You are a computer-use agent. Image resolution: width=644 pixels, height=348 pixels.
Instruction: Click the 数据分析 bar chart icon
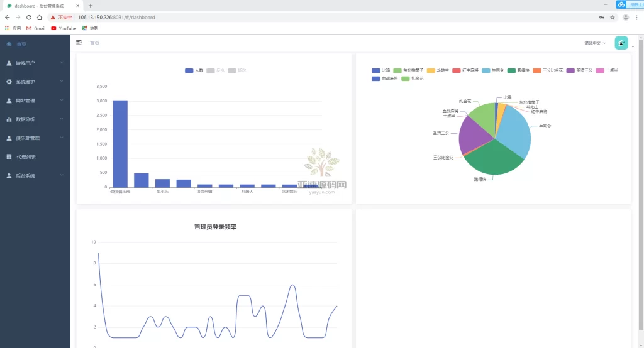(9, 119)
